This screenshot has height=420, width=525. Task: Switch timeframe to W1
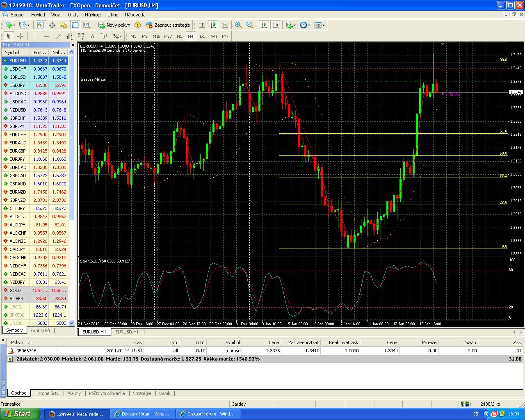coord(214,36)
